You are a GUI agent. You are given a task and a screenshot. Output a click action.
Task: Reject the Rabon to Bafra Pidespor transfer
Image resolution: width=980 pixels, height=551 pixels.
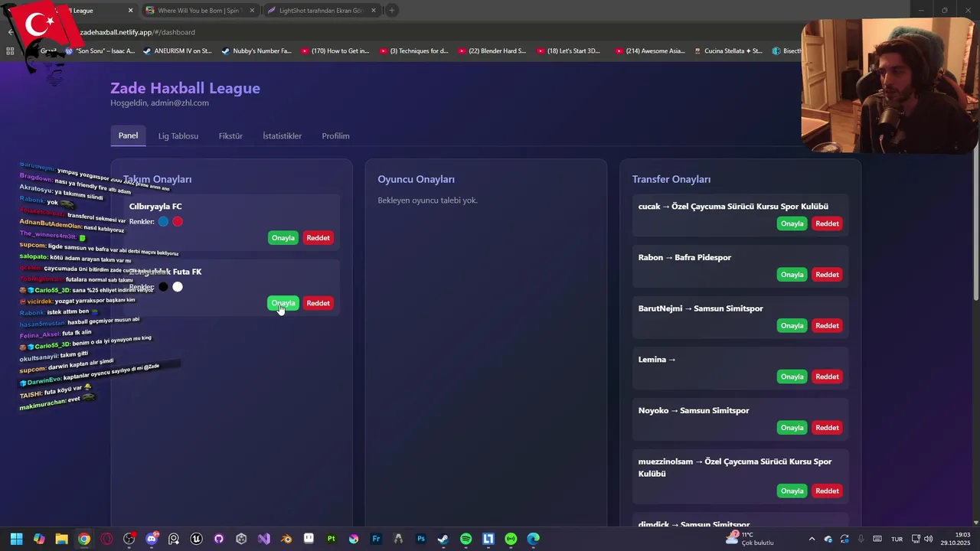tap(828, 275)
